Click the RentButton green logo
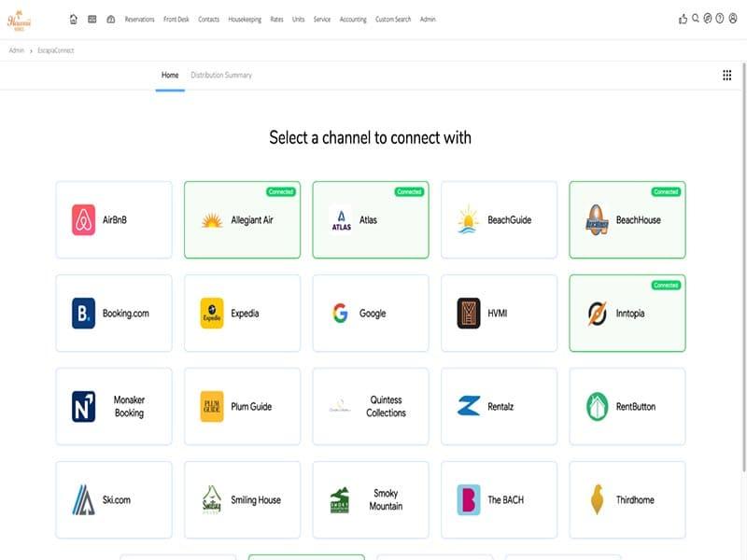Viewport: 747px width, 560px height. click(597, 406)
